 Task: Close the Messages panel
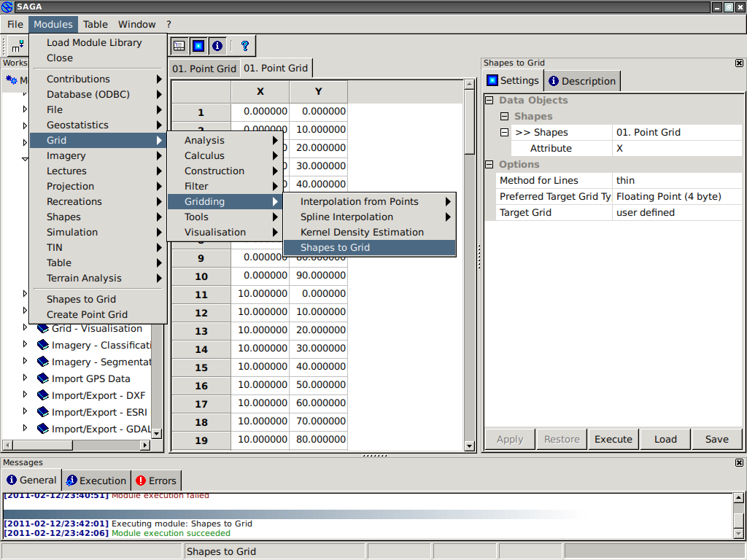pos(739,462)
